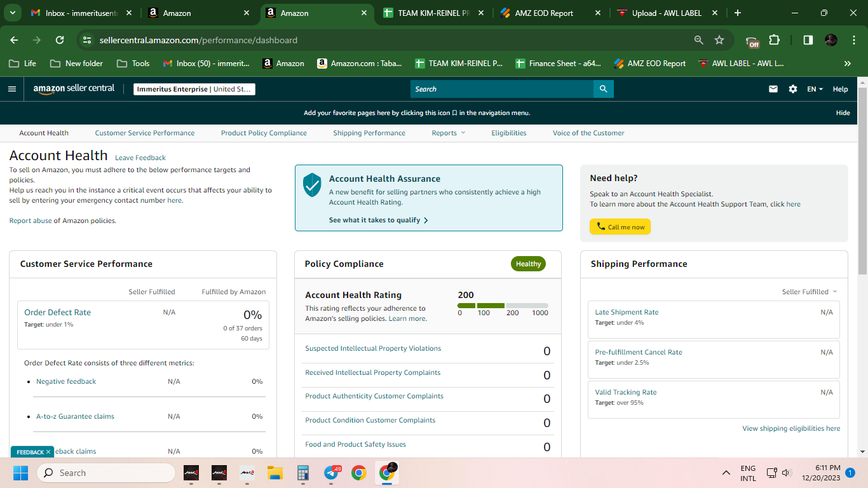
Task: Click the amazon seller central logo
Action: pos(74,89)
